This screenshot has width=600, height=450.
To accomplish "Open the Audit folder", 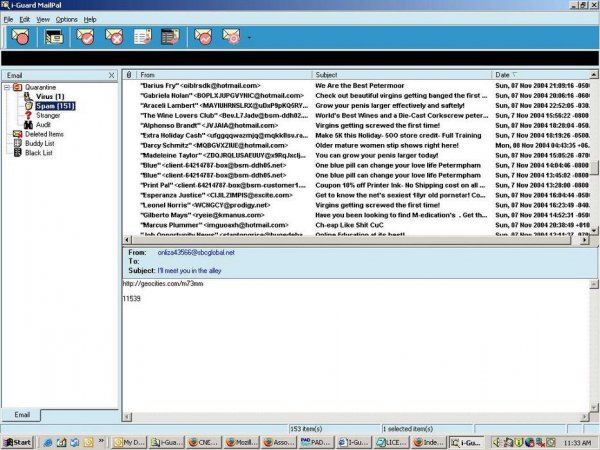I will pyautogui.click(x=43, y=125).
